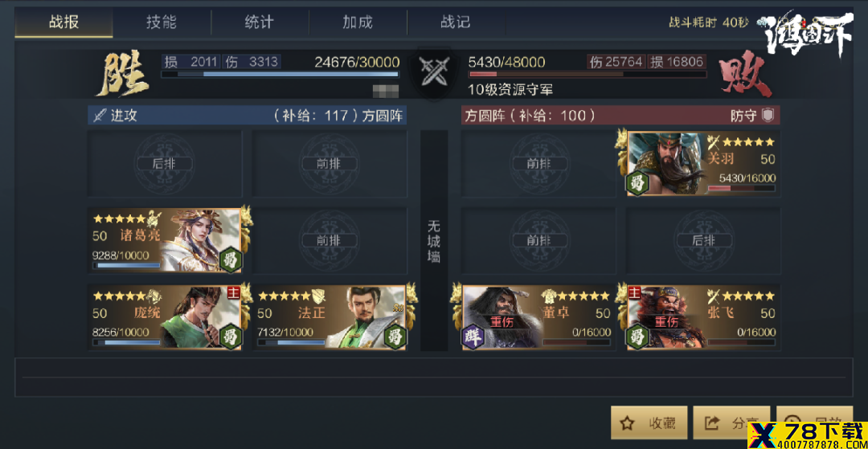
Task: Click the center 无城墙 wall column
Action: tap(434, 240)
